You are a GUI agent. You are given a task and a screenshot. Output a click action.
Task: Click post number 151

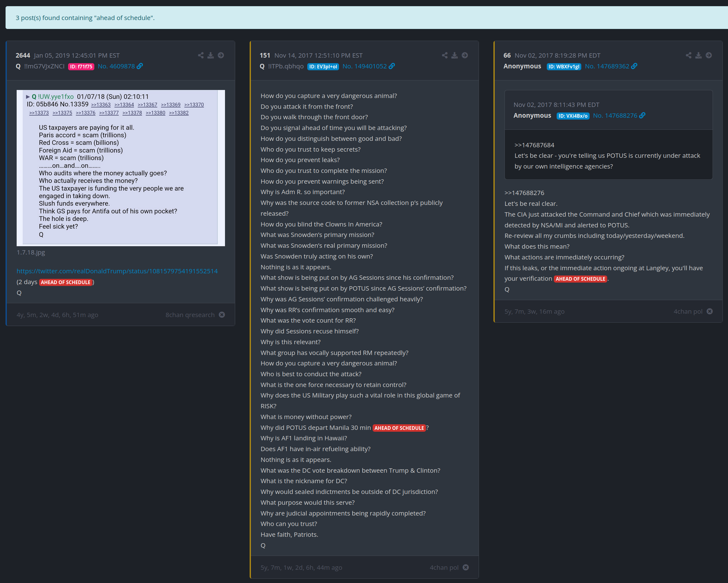pos(265,55)
